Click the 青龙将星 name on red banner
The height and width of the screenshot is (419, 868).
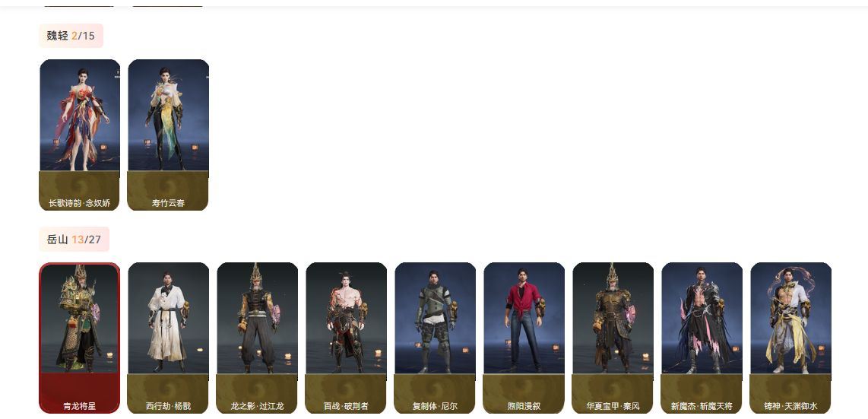[x=80, y=406]
